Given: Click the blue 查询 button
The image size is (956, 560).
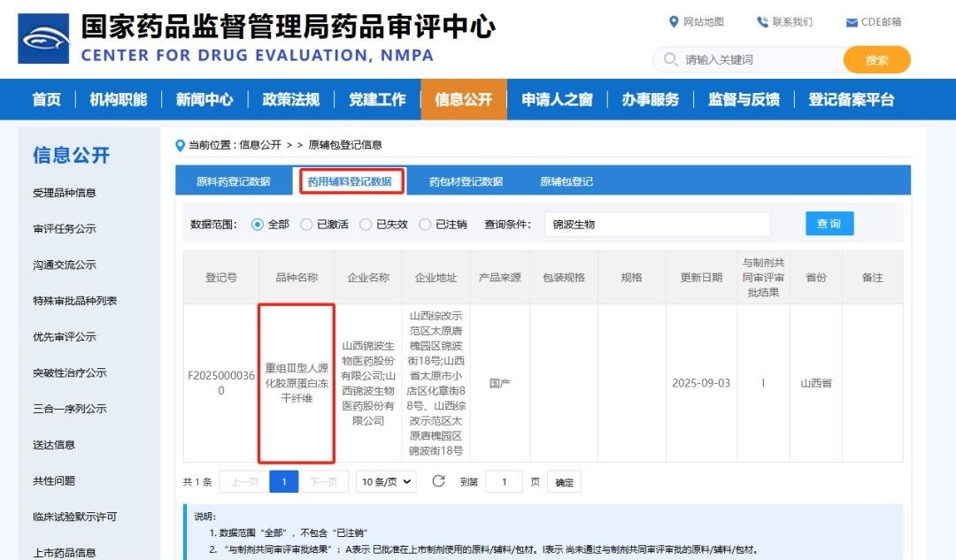Looking at the screenshot, I should point(829,224).
